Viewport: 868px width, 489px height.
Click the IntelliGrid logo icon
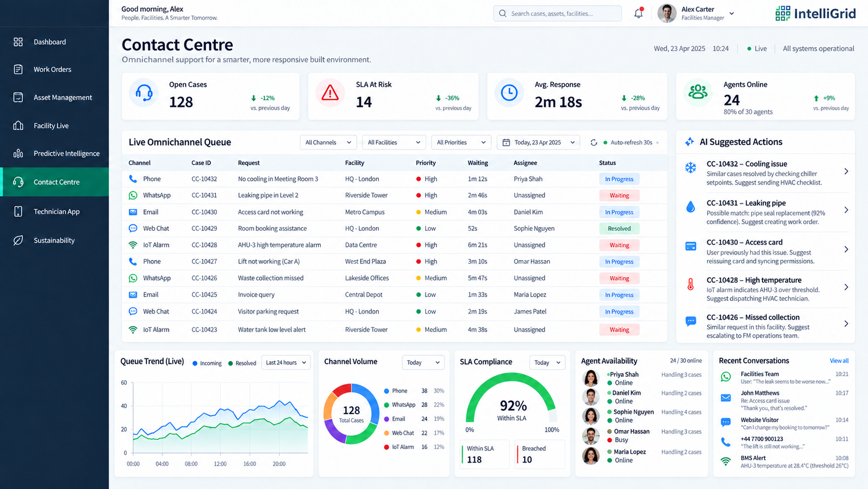pyautogui.click(x=783, y=14)
